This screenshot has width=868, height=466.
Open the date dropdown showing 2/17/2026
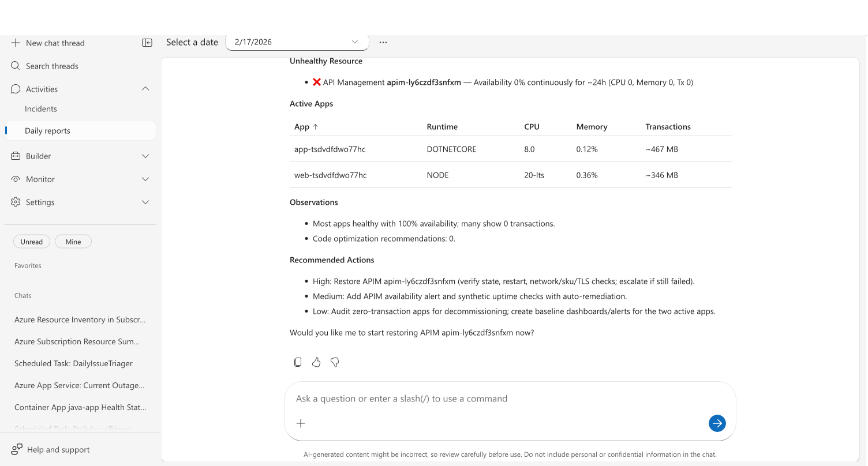coord(297,42)
